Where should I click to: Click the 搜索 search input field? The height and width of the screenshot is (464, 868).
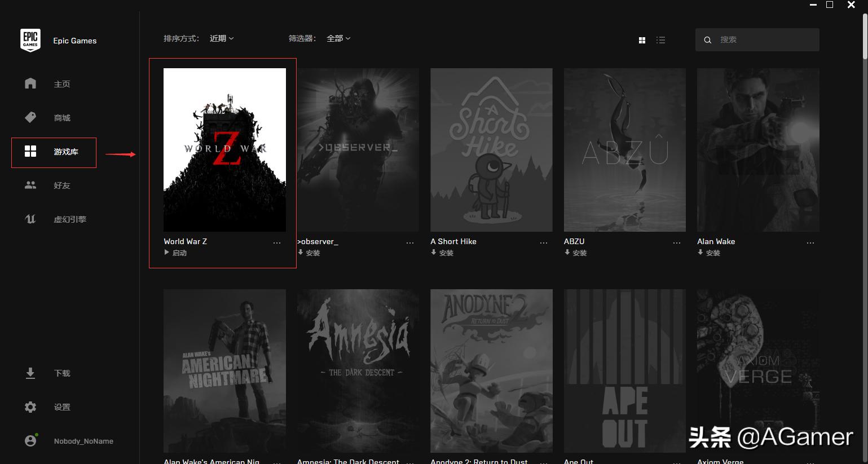[757, 40]
